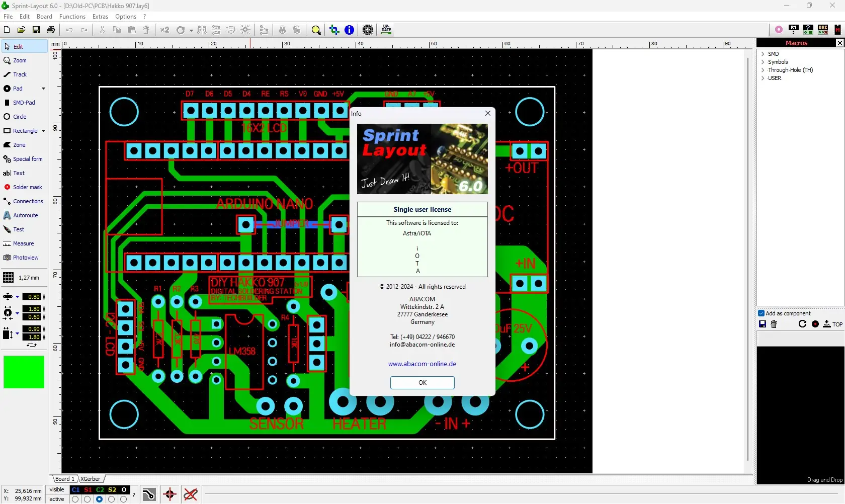The width and height of the screenshot is (845, 504).
Task: Click the magnifier zoom icon in toolbar
Action: pos(316,30)
